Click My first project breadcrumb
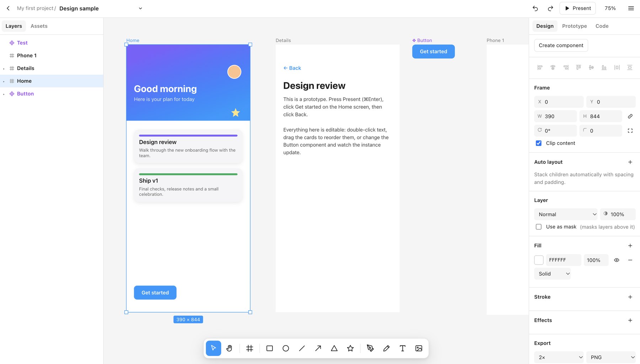 35,8
